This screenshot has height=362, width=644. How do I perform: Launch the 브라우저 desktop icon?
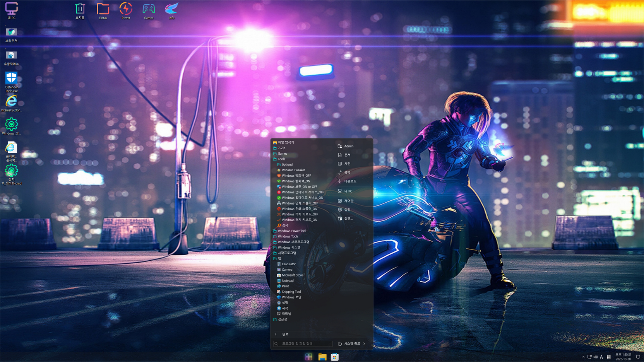tap(11, 34)
